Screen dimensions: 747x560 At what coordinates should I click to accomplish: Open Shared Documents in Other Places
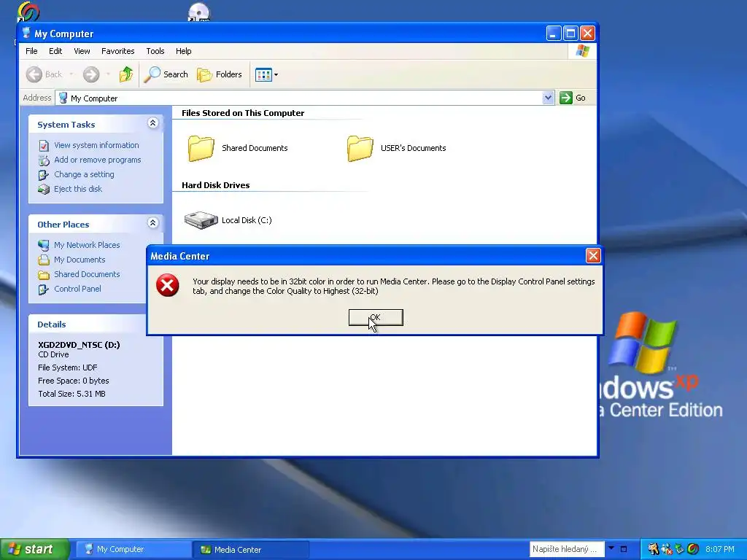pos(87,274)
